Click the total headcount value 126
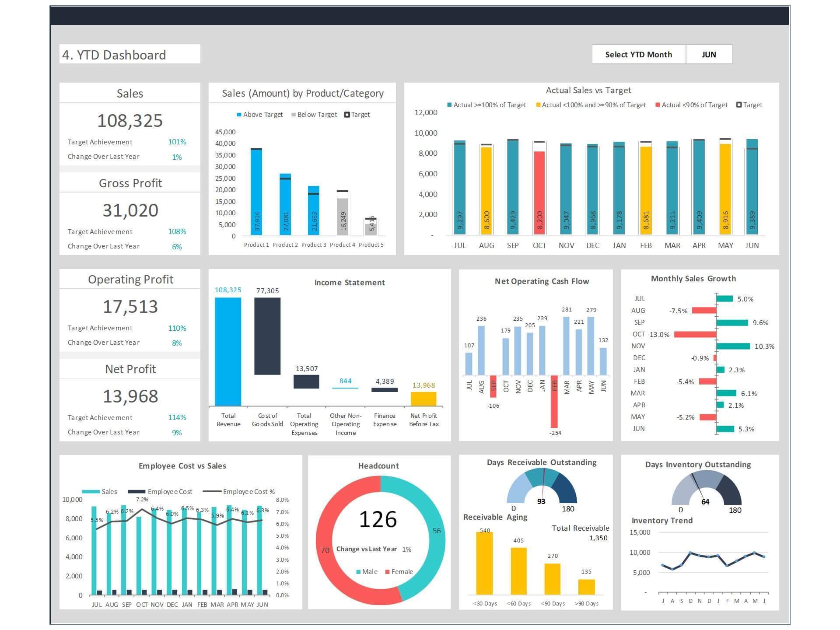 (378, 519)
